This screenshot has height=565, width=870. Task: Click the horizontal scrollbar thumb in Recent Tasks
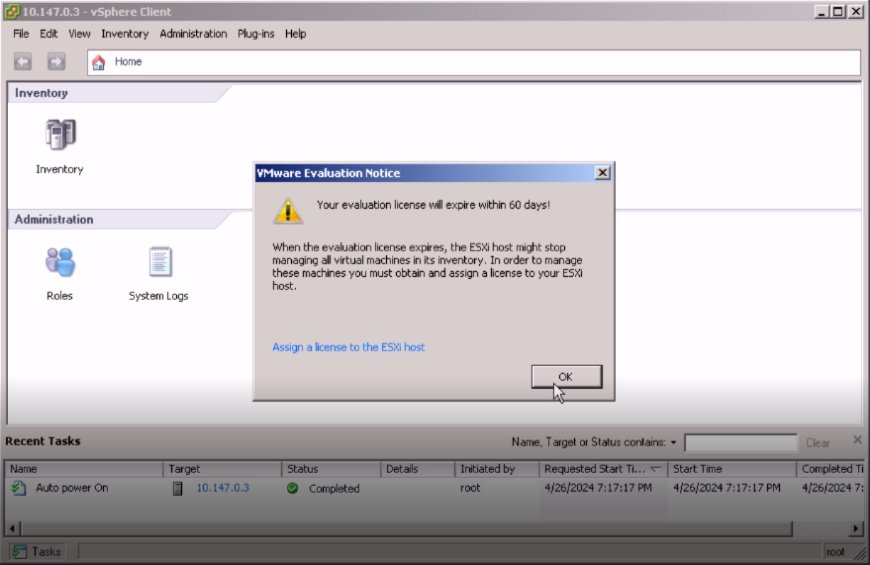(x=406, y=528)
